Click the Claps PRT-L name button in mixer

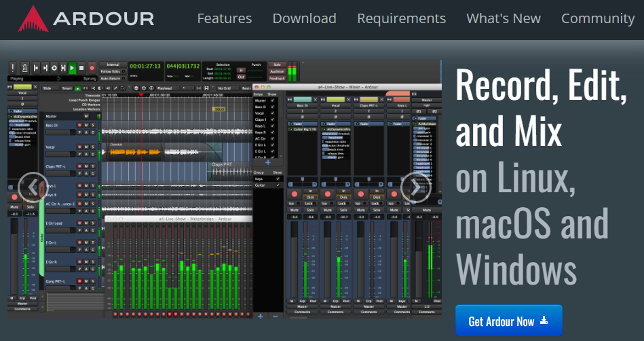[x=368, y=105]
